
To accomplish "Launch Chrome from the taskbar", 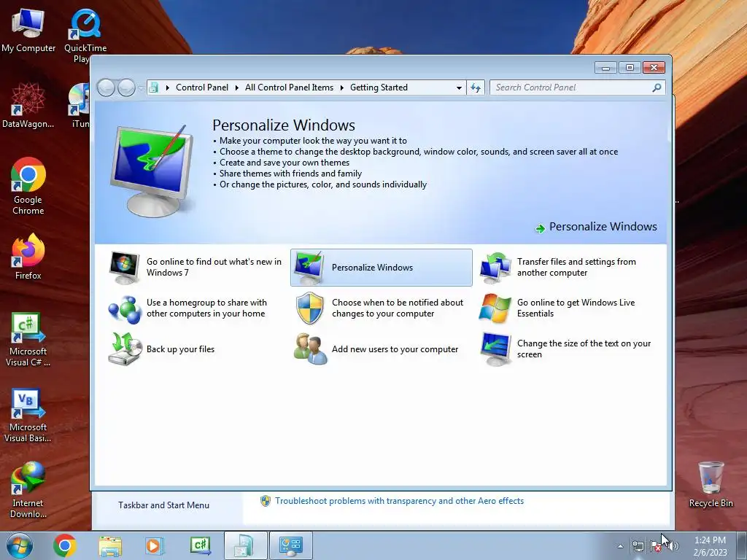I will [65, 545].
